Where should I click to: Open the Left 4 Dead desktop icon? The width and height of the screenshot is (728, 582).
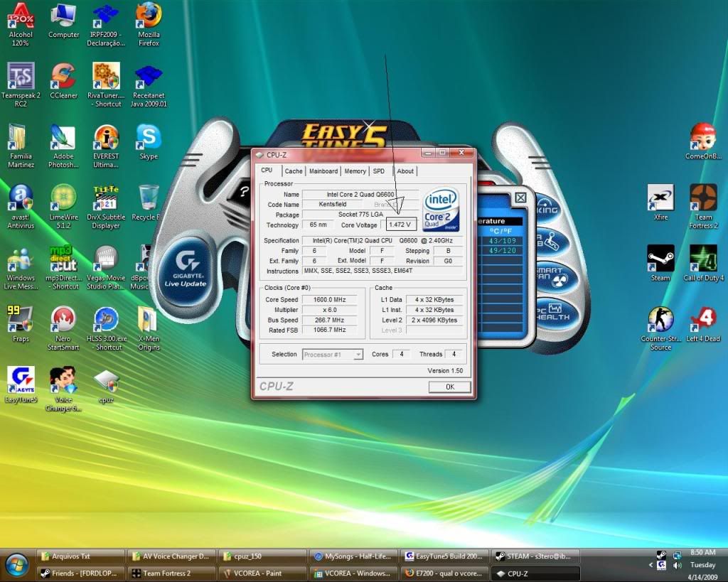click(x=703, y=325)
